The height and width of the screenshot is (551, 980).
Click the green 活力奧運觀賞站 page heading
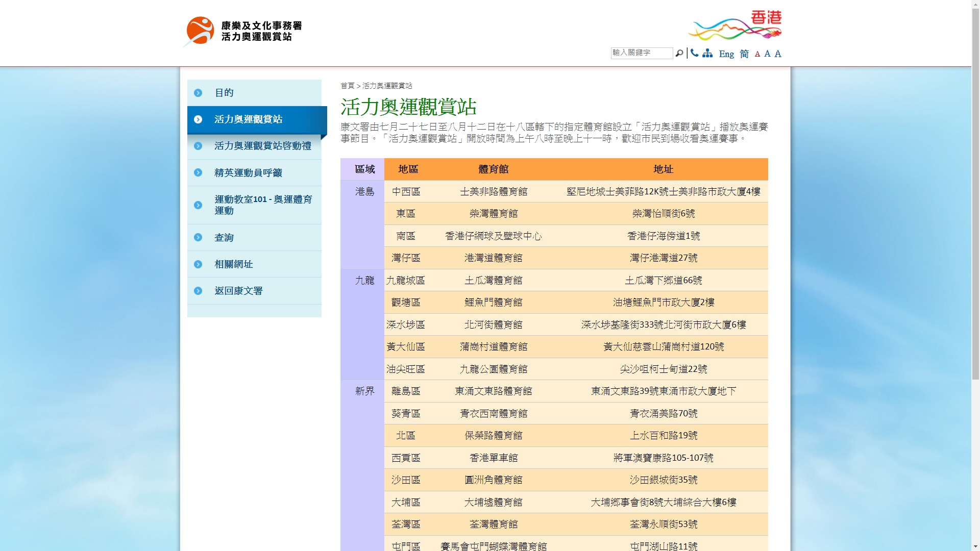tap(408, 107)
